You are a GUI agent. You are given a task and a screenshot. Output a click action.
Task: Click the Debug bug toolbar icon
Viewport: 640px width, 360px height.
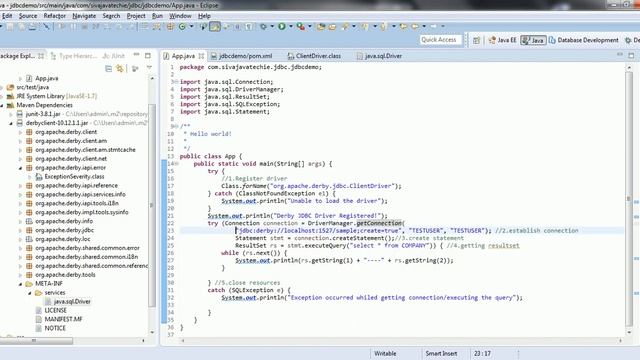(x=263, y=27)
